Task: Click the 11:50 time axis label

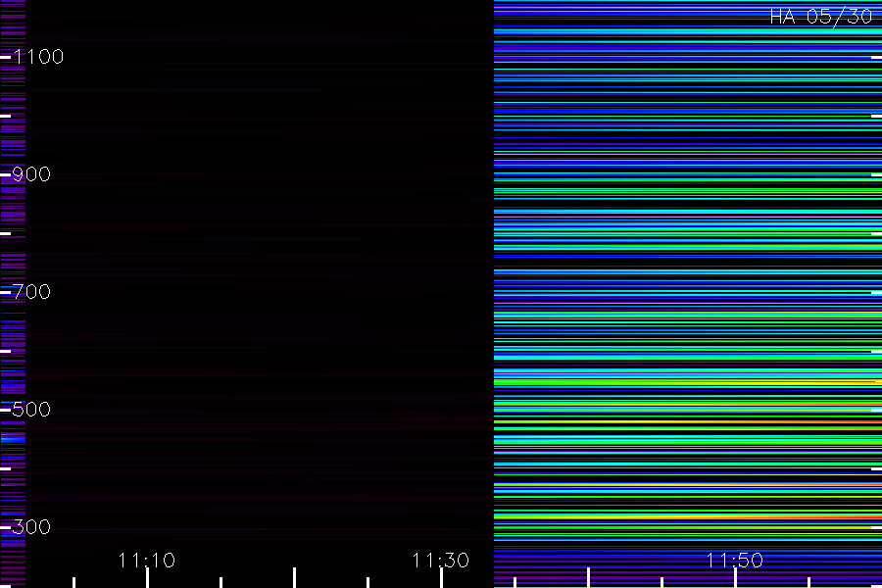Action: (735, 561)
